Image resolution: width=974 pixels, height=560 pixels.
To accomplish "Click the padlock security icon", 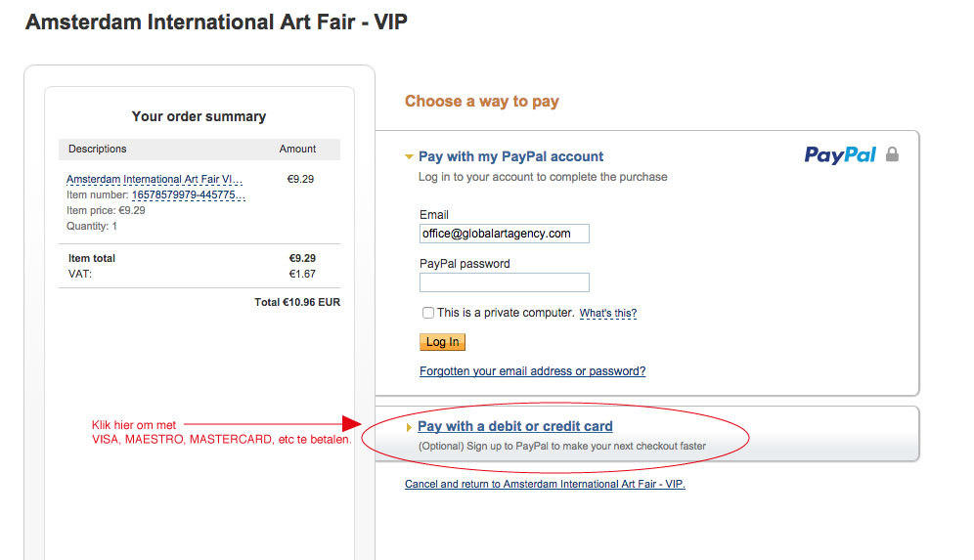I will (892, 154).
